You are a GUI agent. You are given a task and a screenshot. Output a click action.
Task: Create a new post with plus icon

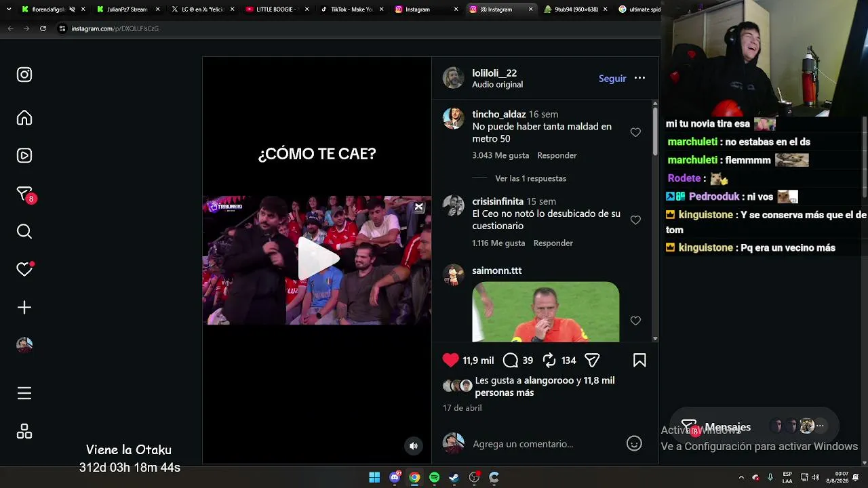click(24, 308)
